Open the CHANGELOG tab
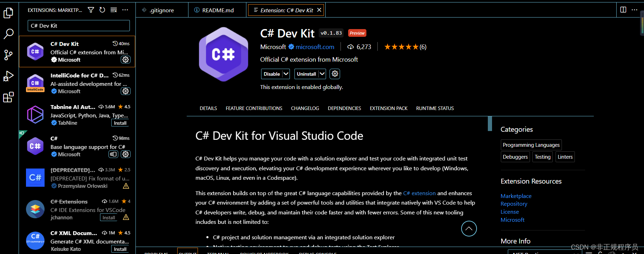The image size is (644, 254). point(305,108)
